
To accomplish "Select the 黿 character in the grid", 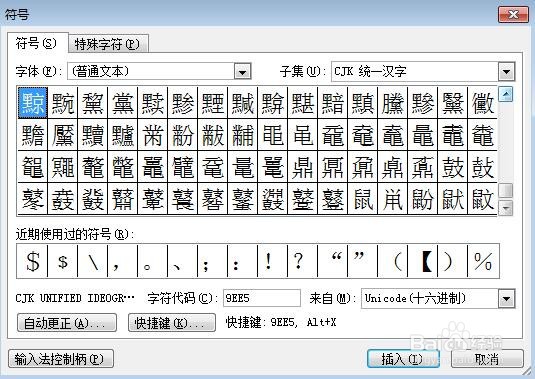I will pyautogui.click(x=333, y=135).
